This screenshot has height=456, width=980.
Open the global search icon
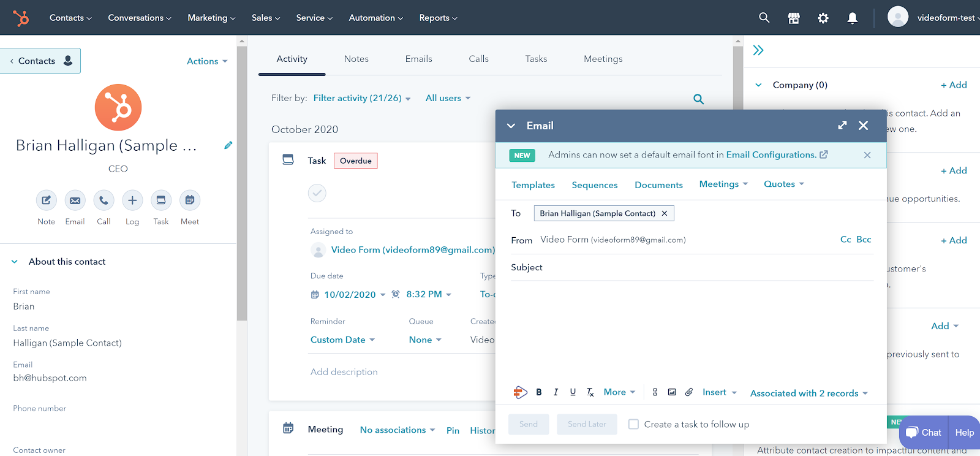point(764,18)
